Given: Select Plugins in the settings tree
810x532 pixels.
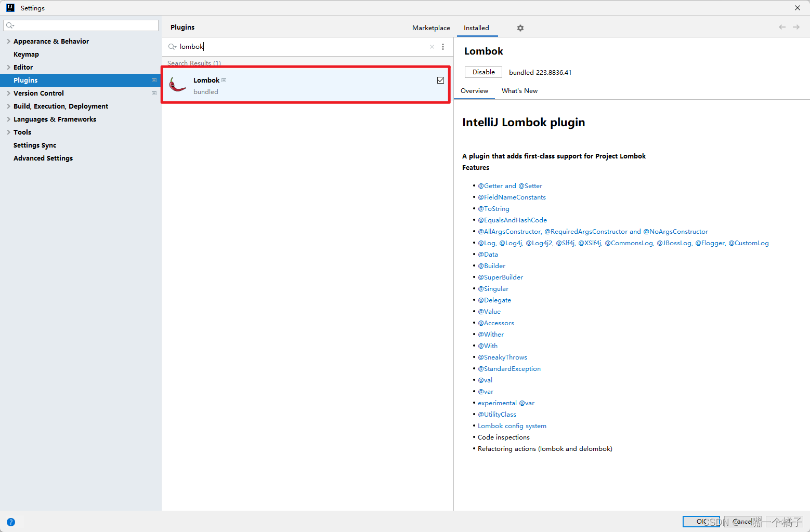Looking at the screenshot, I should coord(81,80).
